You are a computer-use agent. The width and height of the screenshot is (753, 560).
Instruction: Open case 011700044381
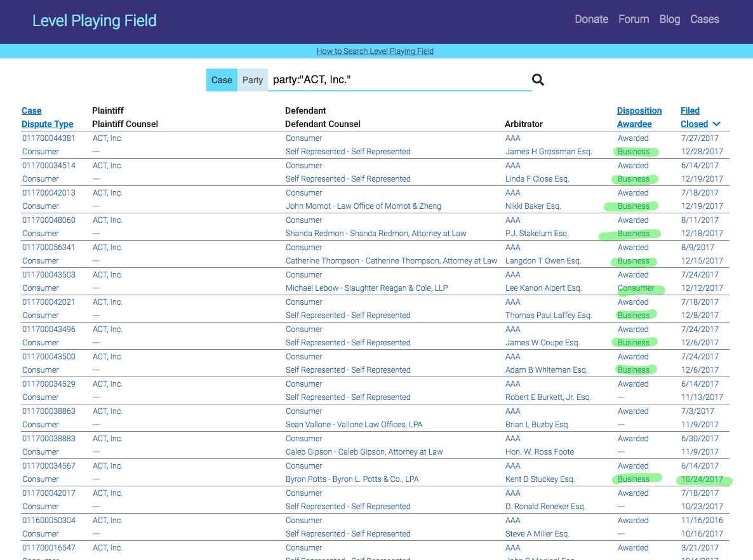[48, 138]
